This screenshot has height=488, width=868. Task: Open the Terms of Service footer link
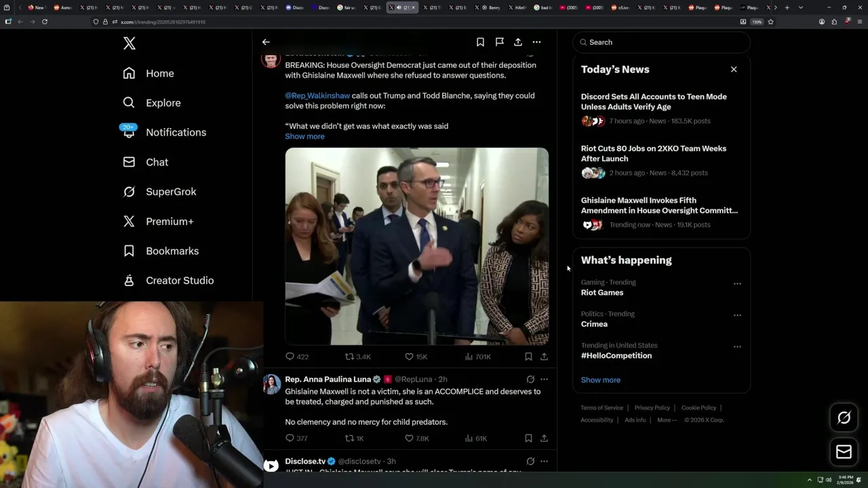[x=601, y=408]
